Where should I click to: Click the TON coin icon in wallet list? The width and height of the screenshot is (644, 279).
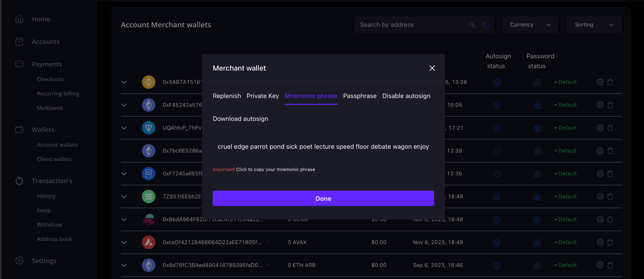point(148,128)
